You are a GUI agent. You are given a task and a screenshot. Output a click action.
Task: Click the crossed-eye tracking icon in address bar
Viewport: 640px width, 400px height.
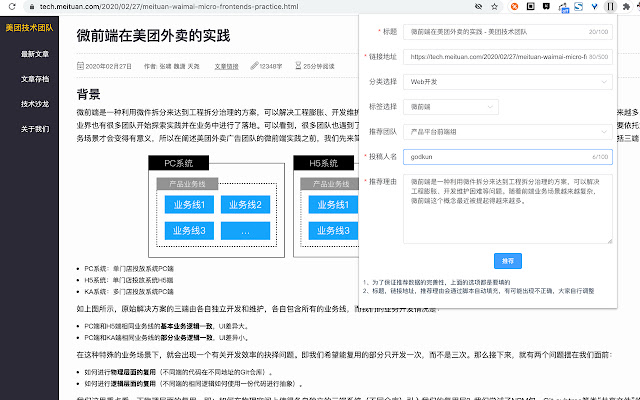click(x=479, y=7)
